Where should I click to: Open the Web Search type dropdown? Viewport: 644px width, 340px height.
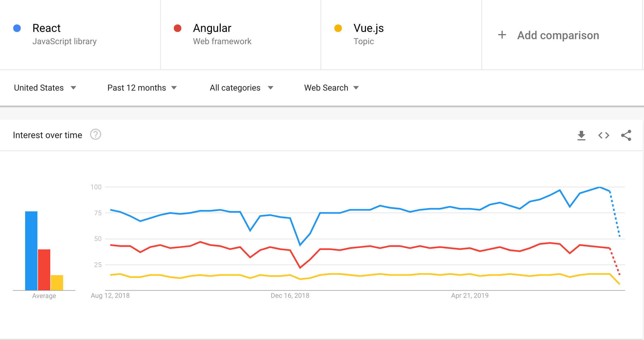coord(331,88)
